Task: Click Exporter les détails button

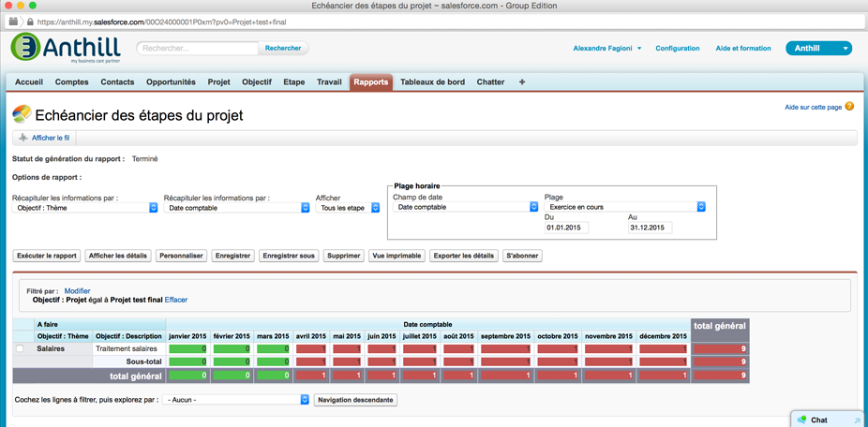Action: pos(464,256)
